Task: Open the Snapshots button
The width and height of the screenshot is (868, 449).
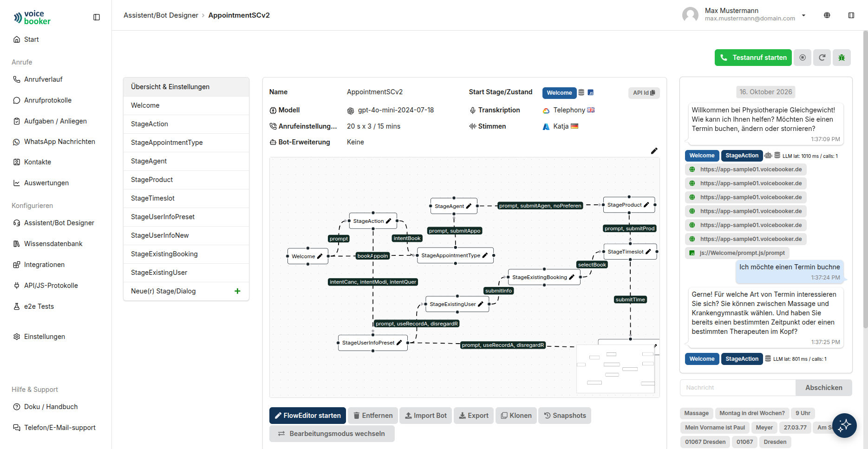Action: pyautogui.click(x=565, y=416)
